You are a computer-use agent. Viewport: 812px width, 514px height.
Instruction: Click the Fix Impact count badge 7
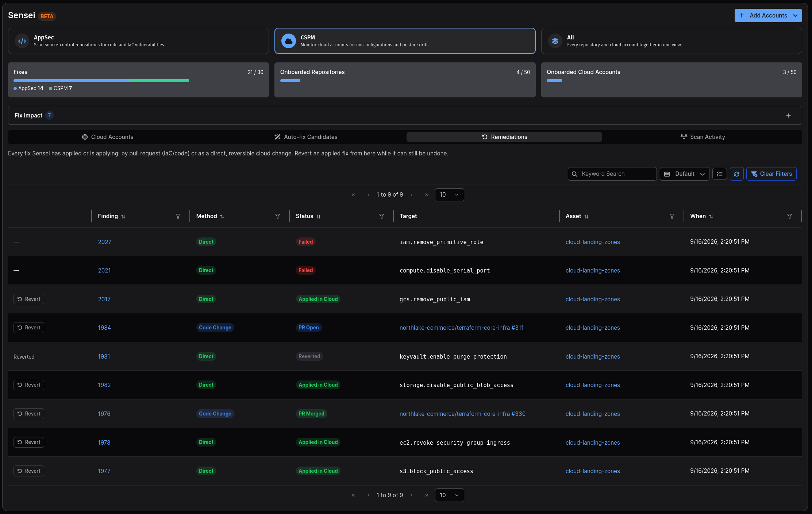[x=49, y=116]
